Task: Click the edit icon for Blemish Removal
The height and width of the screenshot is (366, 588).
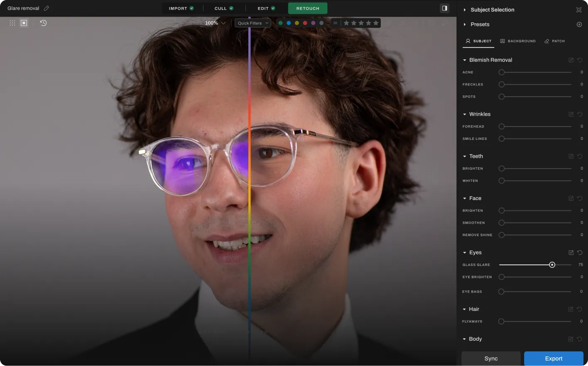Action: coord(571,60)
